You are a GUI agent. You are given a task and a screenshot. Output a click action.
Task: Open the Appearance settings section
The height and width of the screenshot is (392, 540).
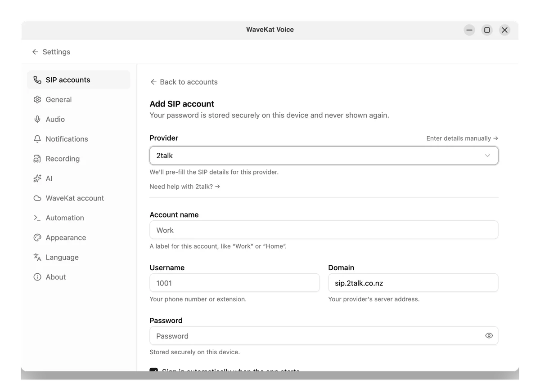click(79, 238)
